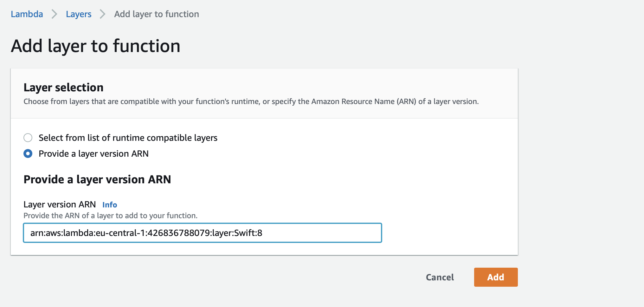Viewport: 644px width, 307px height.
Task: Click the 'Choose from layers that are compatible' description
Action: pyautogui.click(x=251, y=101)
